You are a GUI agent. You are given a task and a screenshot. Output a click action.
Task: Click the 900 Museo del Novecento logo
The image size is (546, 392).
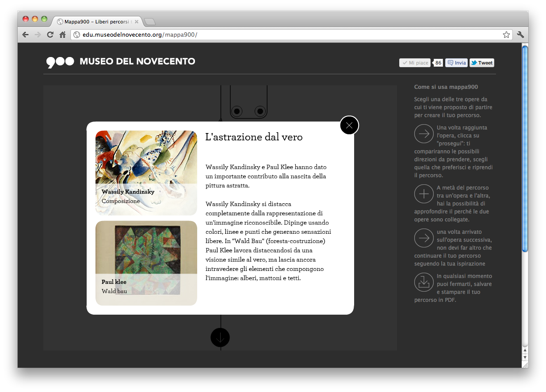click(x=121, y=62)
